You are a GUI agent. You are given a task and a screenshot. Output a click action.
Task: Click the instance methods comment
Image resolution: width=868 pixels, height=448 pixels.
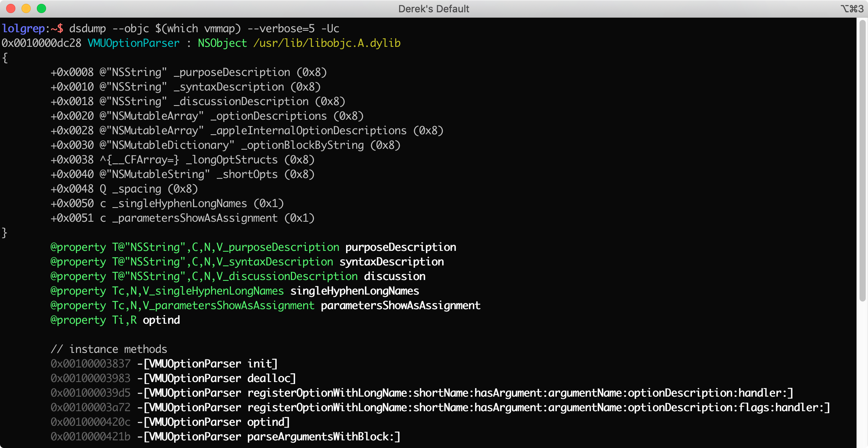(109, 349)
